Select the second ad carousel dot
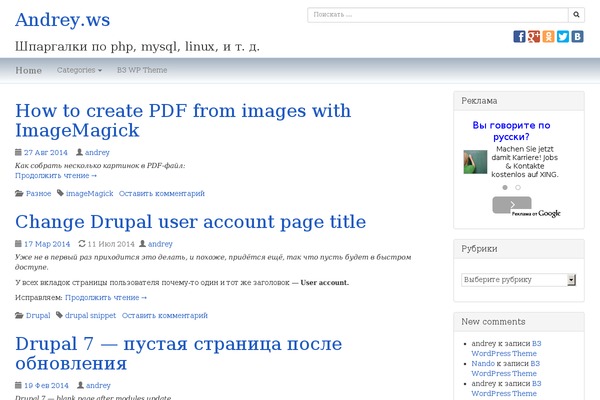 click(x=518, y=188)
